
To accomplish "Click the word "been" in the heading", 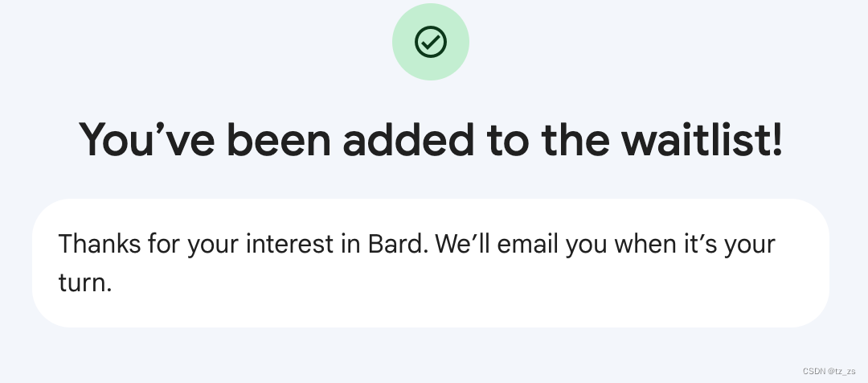I will pyautogui.click(x=278, y=139).
